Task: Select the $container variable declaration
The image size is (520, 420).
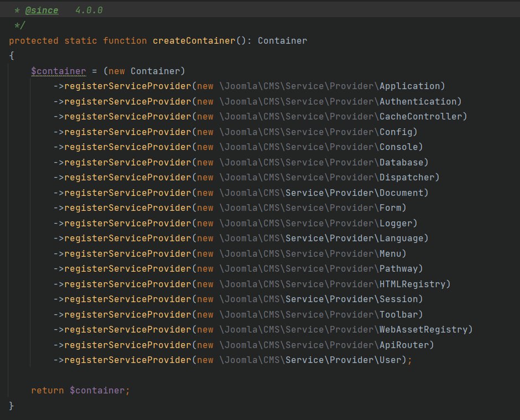Action: pyautogui.click(x=59, y=71)
